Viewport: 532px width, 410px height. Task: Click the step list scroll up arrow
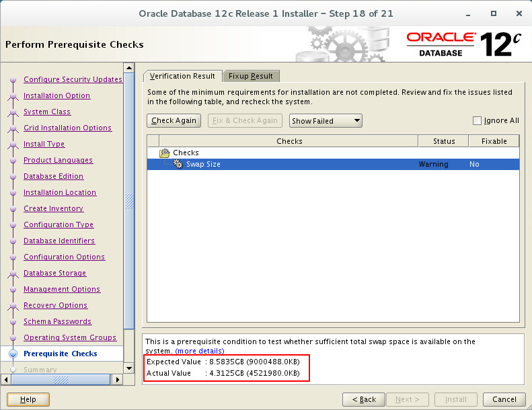129,68
